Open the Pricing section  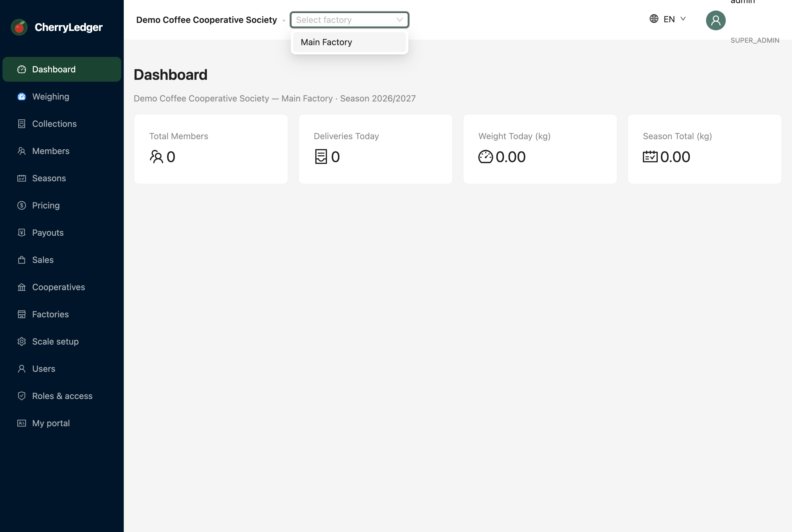(62, 205)
